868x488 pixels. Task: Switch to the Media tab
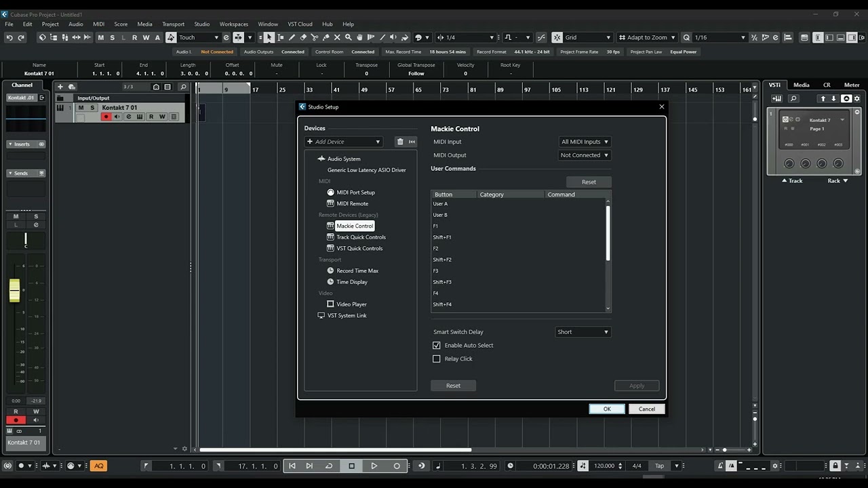pos(802,85)
